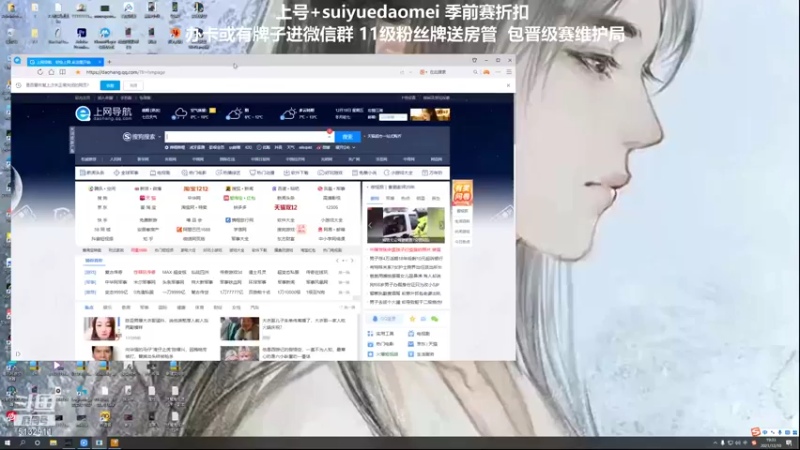Viewport: 800px width, 450px height.
Task: Click the 上网导航 site logo
Action: click(x=104, y=113)
